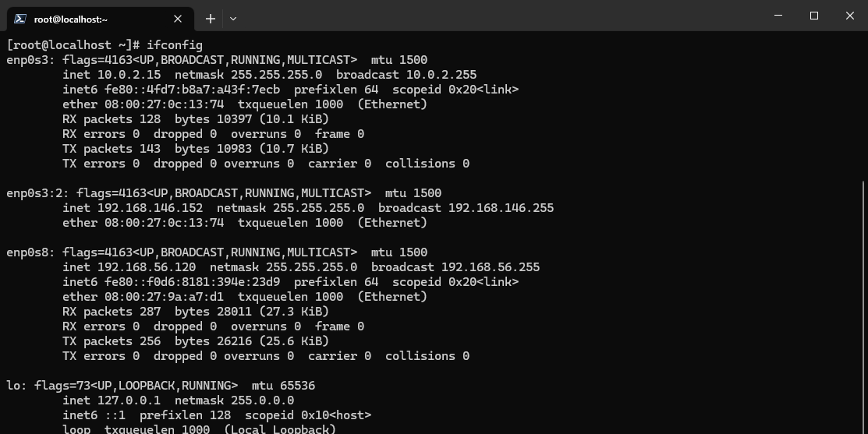This screenshot has height=434, width=868.
Task: Close the terminal window
Action: click(x=850, y=16)
